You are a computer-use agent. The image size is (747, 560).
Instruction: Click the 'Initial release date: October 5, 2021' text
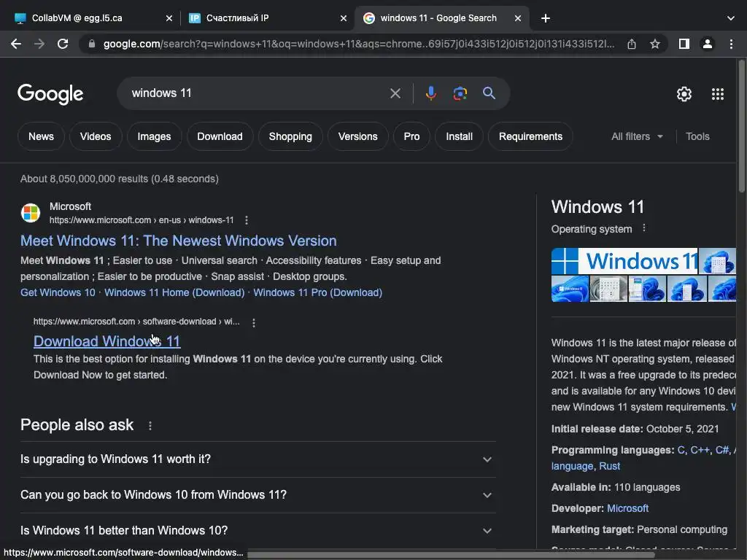[x=635, y=429]
